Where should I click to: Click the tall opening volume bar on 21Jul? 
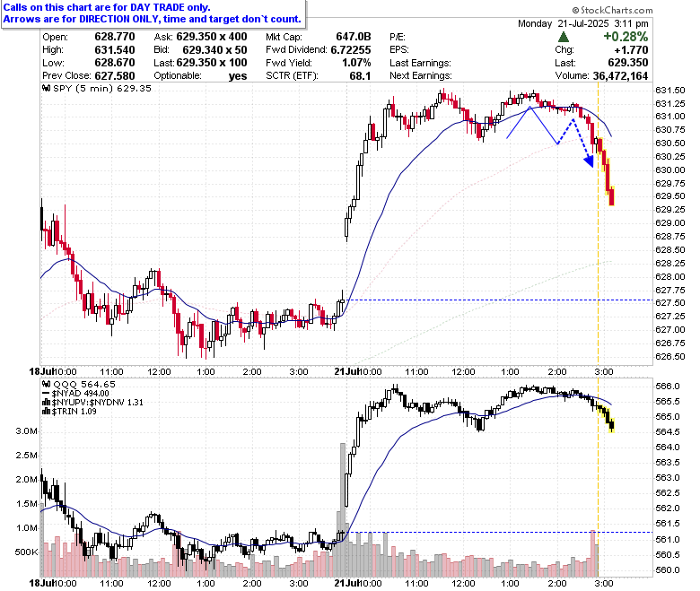tap(343, 508)
